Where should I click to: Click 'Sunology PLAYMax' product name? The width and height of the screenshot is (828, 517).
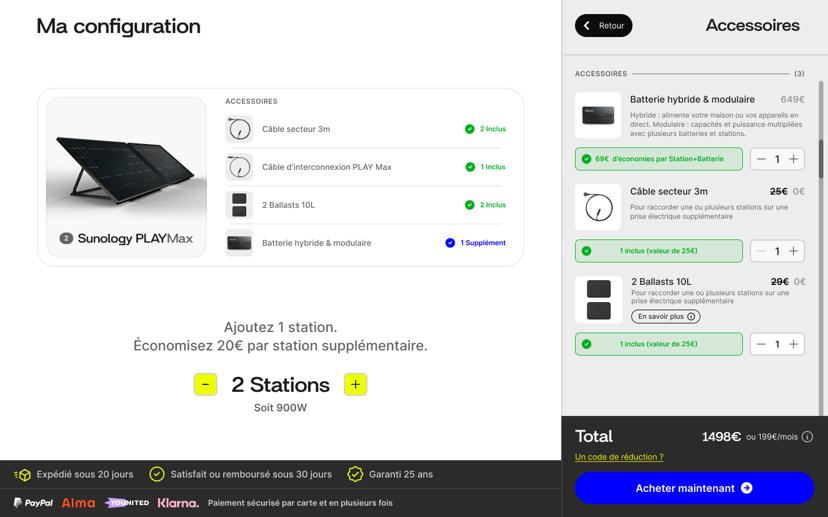(135, 238)
